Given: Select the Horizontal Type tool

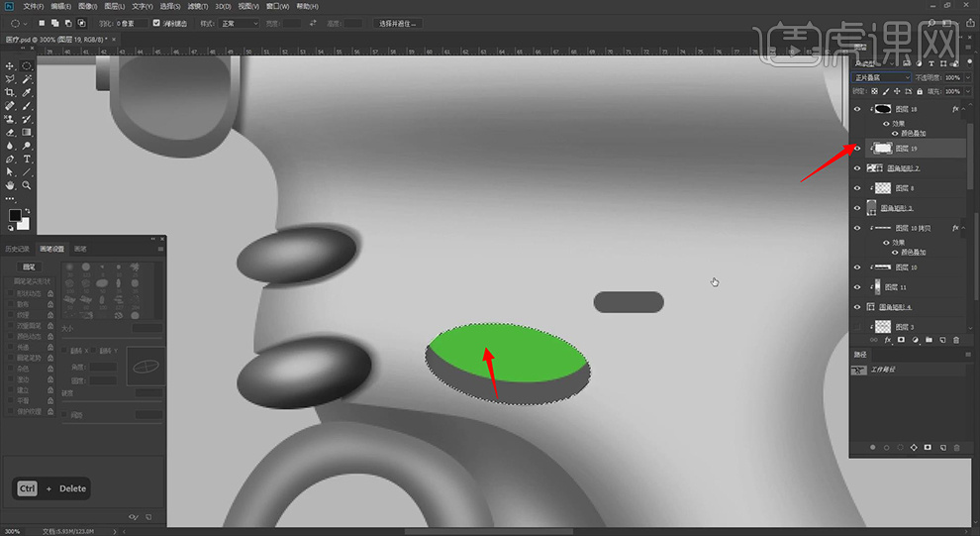Looking at the screenshot, I should coord(27,159).
